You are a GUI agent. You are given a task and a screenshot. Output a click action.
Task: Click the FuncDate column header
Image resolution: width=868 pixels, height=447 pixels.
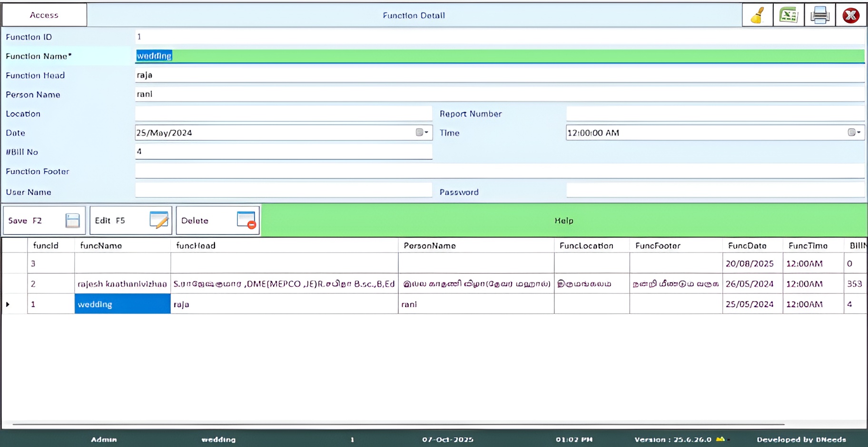click(747, 246)
